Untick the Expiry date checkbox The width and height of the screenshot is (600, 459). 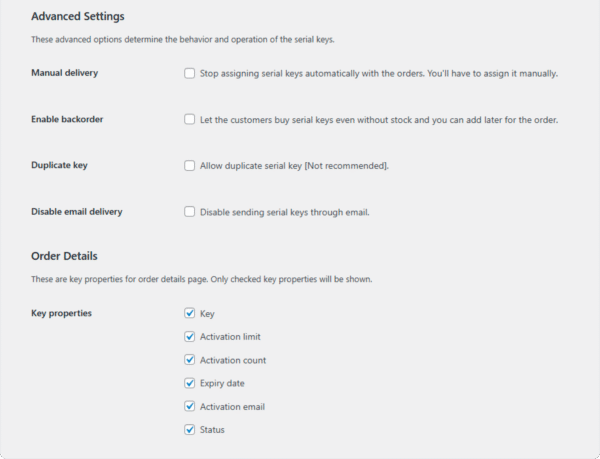tap(190, 383)
